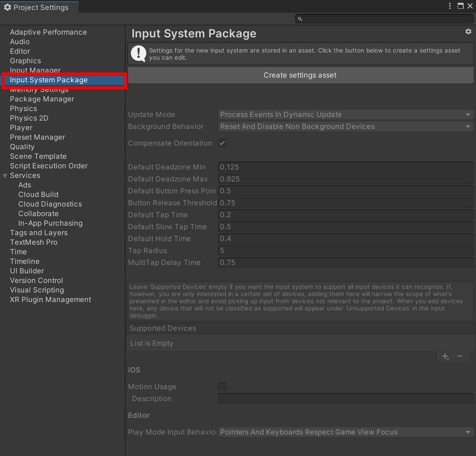Open Player settings

pos(21,128)
